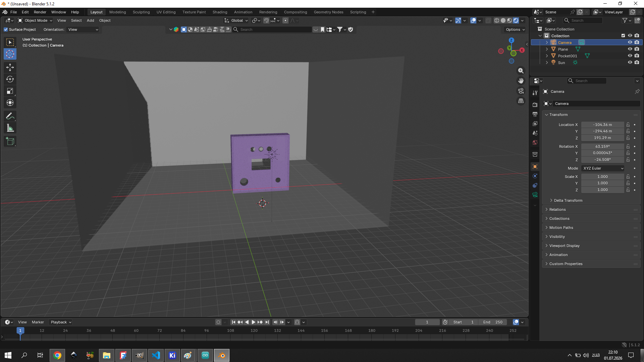Open the Render menu
Viewport: 644px width, 362px height.
(40, 12)
